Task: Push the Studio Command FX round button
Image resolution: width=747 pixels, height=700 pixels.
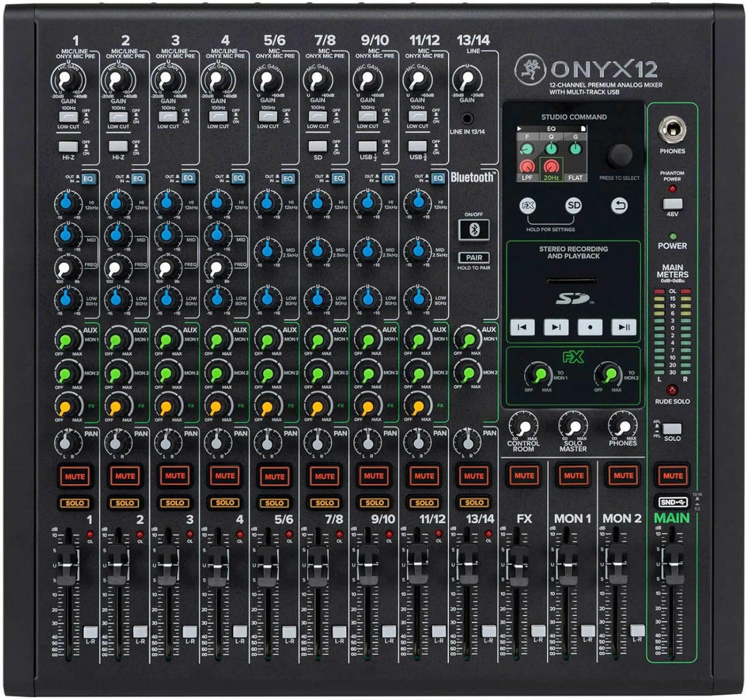Action: pyautogui.click(x=528, y=206)
